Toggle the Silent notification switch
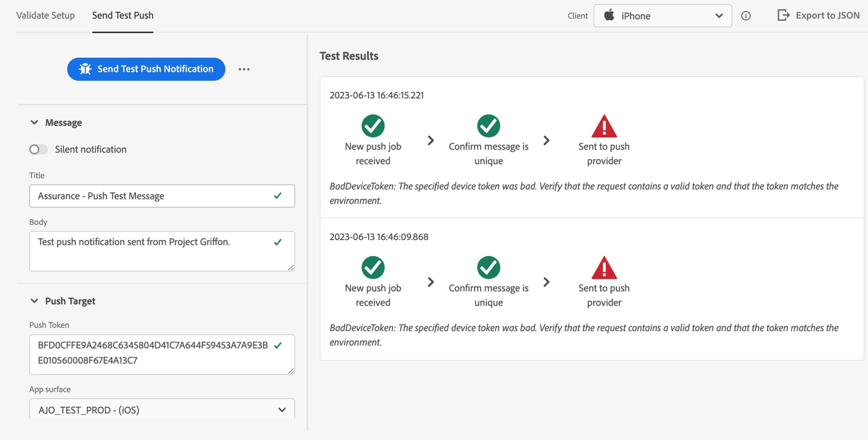This screenshot has width=868, height=440. coord(38,149)
